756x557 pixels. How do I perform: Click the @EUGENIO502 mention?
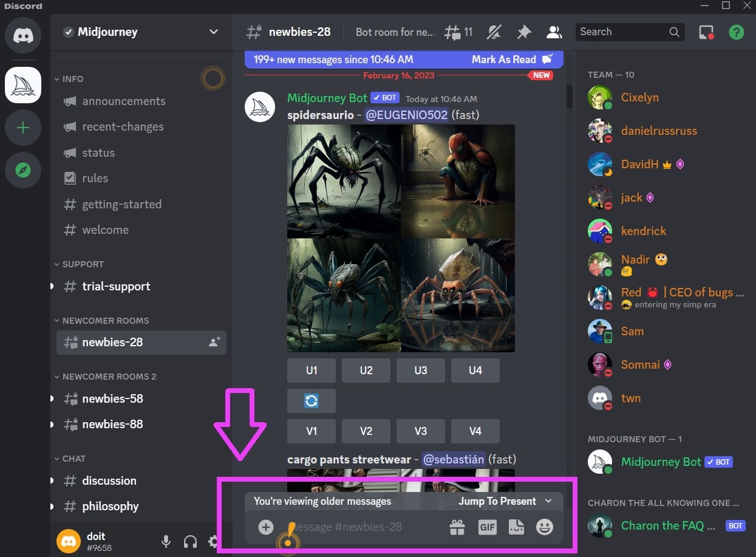[406, 115]
